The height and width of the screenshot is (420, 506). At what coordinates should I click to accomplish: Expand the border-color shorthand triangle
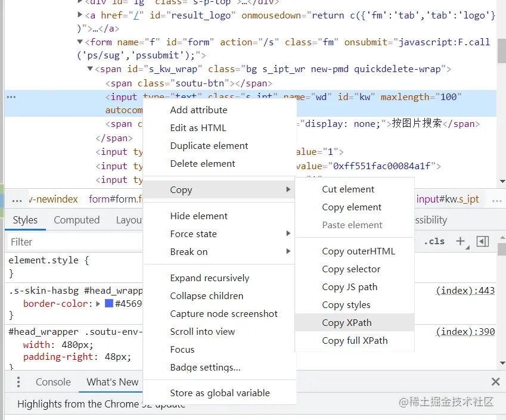pyautogui.click(x=98, y=304)
